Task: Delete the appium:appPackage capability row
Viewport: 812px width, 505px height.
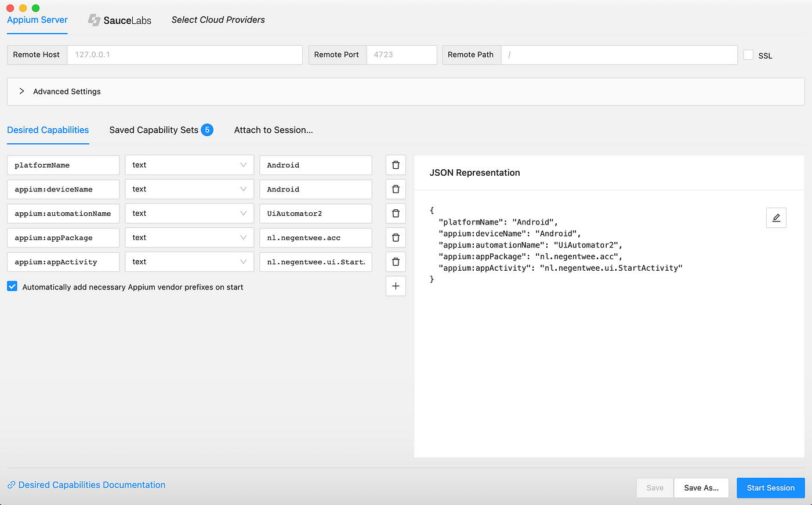Action: [396, 238]
